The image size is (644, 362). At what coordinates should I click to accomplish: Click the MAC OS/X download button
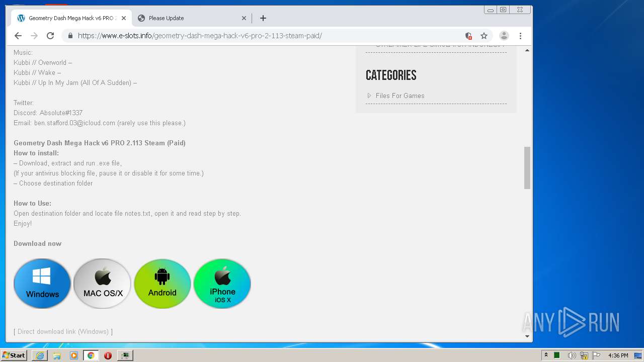[103, 284]
